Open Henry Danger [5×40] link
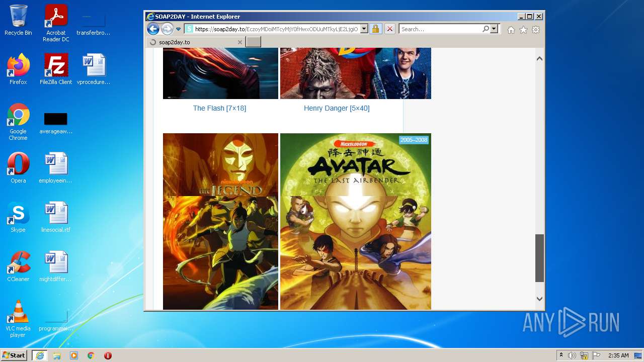 [x=337, y=108]
